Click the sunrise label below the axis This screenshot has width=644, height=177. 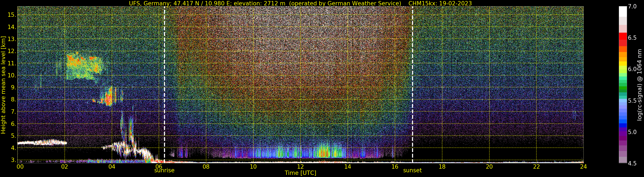(x=164, y=171)
